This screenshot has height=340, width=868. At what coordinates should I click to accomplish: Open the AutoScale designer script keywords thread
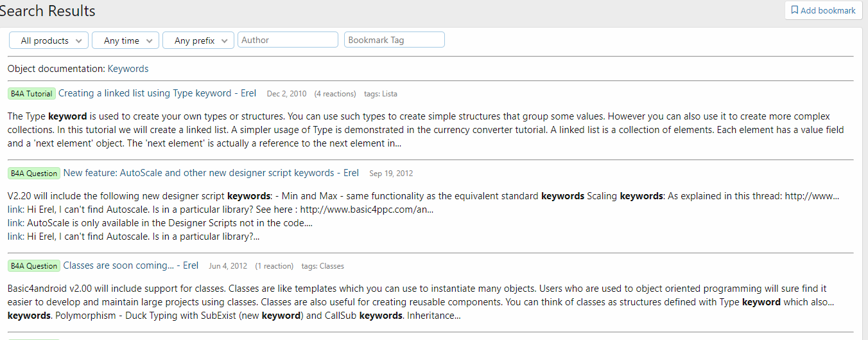[x=211, y=173]
